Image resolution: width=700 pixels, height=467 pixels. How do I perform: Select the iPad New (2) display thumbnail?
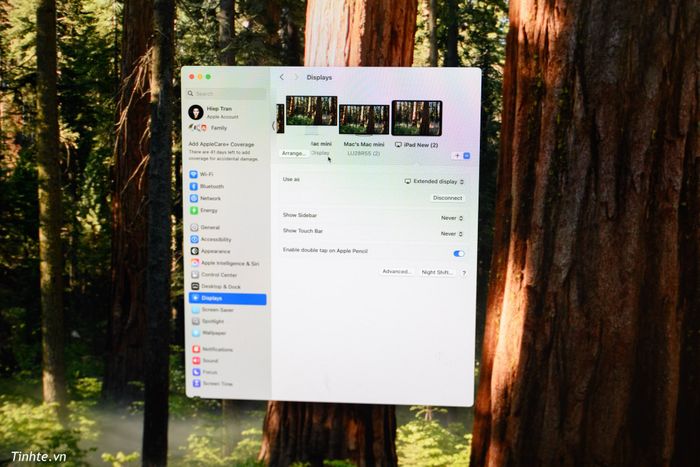coord(417,118)
